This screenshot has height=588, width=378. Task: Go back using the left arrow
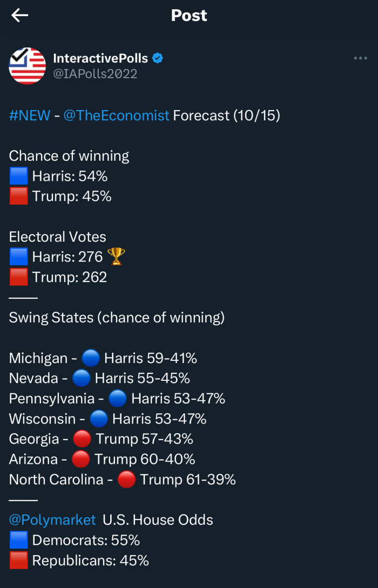(19, 16)
